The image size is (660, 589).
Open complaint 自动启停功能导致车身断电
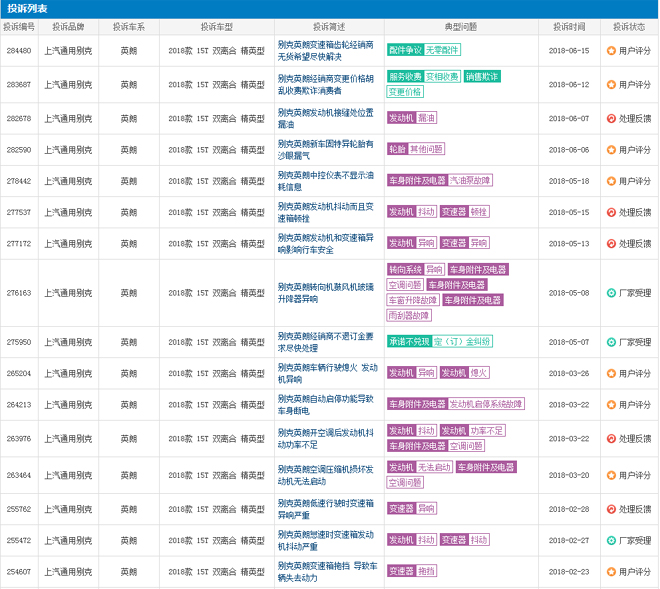(325, 405)
